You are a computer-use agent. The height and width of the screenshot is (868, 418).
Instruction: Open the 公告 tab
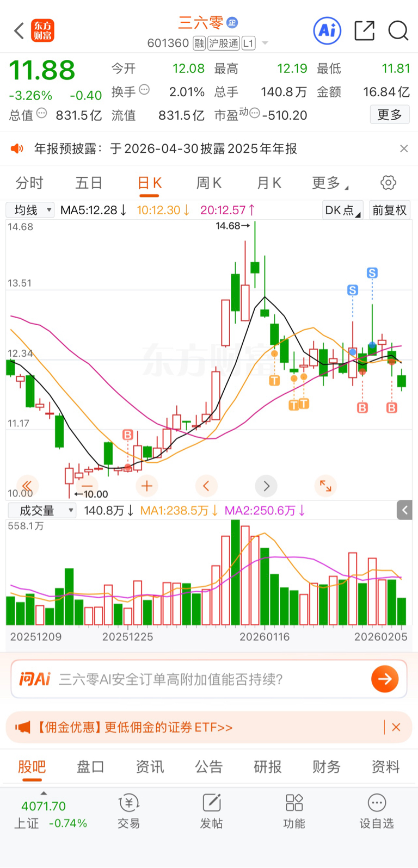pyautogui.click(x=209, y=767)
